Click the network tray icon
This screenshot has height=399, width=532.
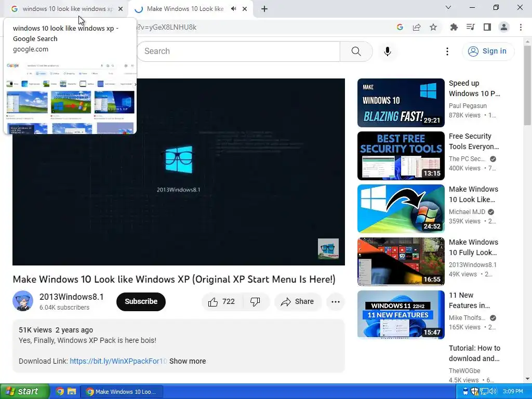[x=484, y=392]
